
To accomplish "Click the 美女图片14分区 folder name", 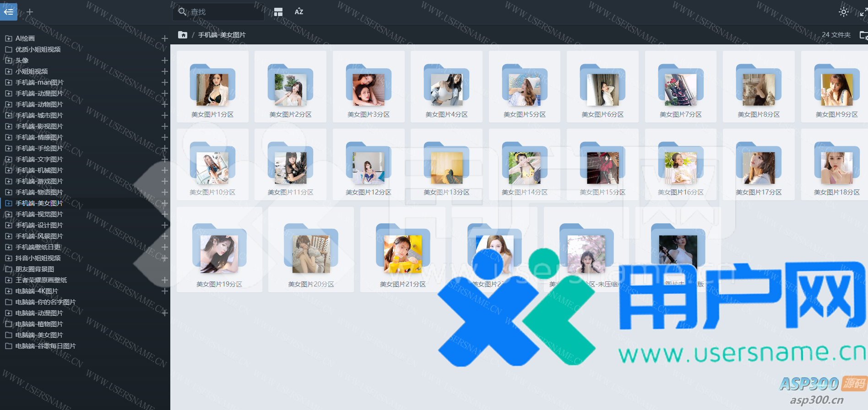I will 525,192.
